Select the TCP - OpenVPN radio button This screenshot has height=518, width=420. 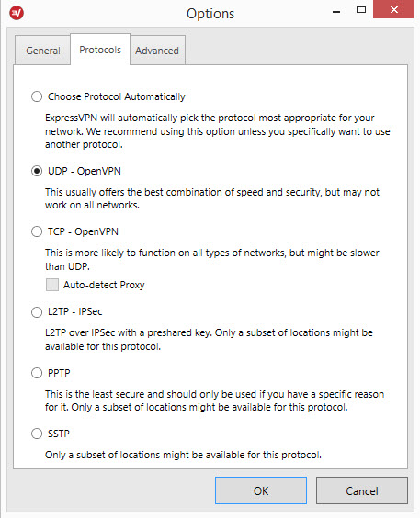click(x=37, y=231)
